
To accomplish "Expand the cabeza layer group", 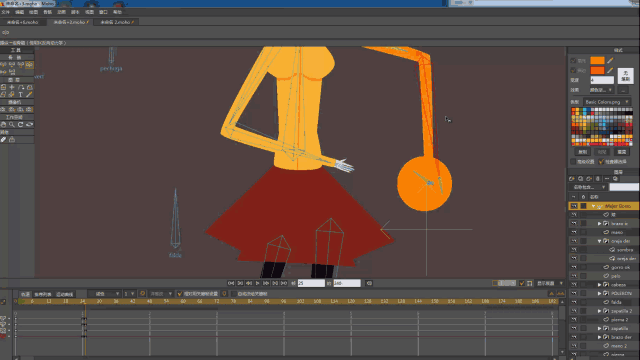I will tap(599, 285).
